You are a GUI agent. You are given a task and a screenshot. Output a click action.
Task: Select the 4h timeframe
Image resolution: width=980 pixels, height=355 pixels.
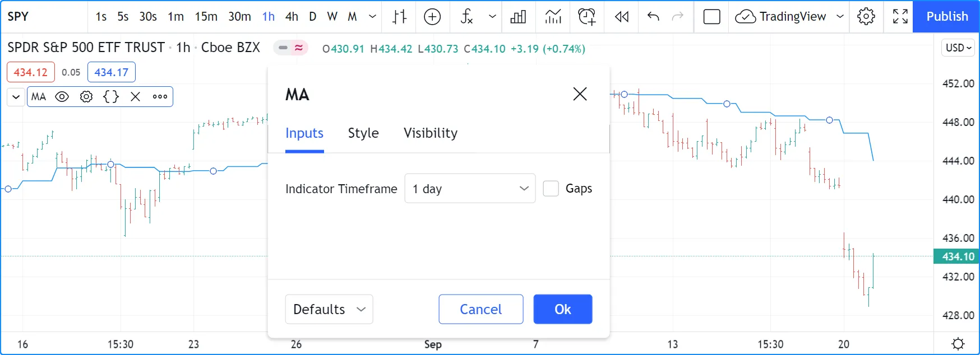pyautogui.click(x=292, y=17)
